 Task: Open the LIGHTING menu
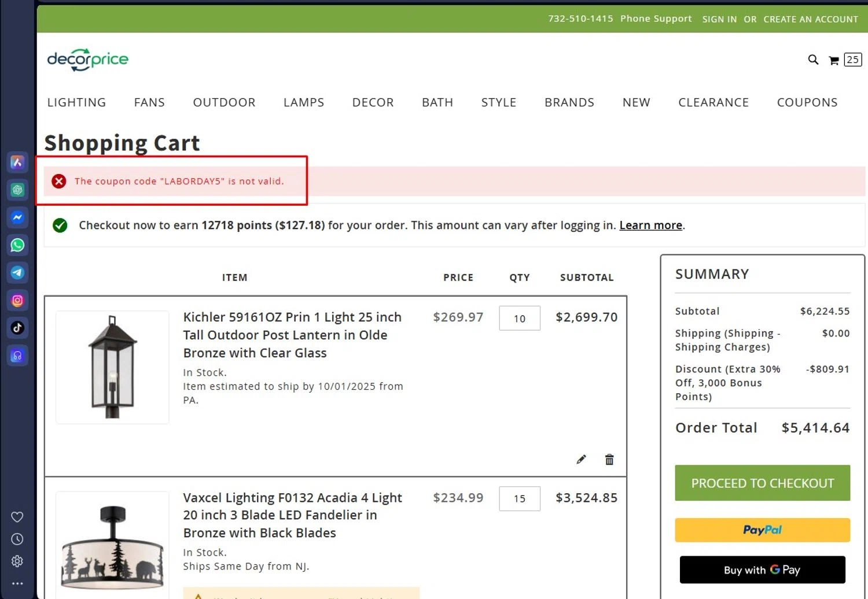pyautogui.click(x=76, y=102)
